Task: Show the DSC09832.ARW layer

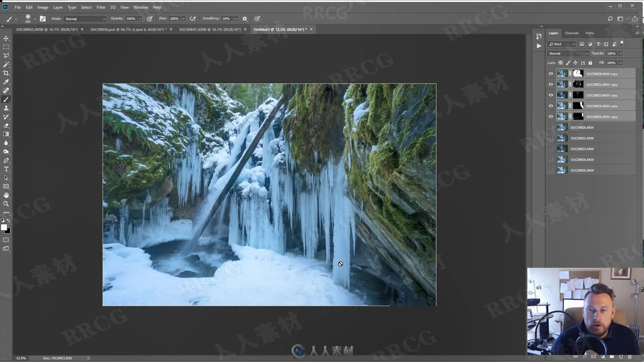Action: [x=551, y=138]
